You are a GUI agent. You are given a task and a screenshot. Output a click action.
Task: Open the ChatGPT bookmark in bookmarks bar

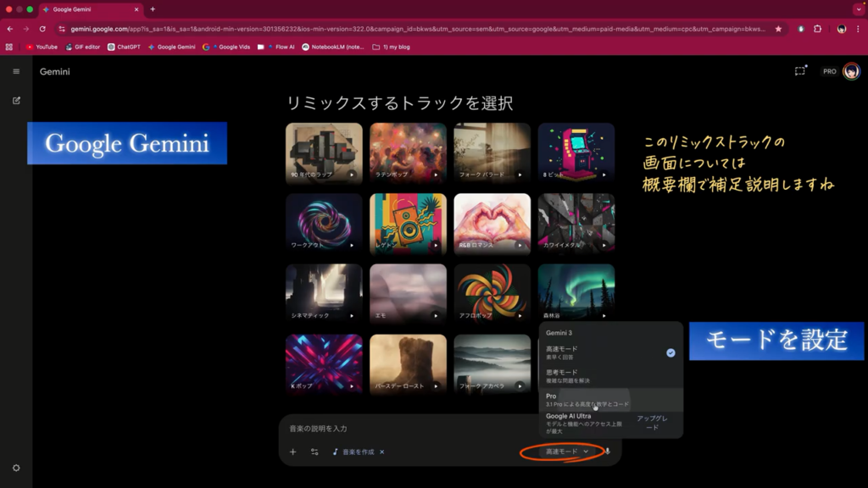coord(124,47)
